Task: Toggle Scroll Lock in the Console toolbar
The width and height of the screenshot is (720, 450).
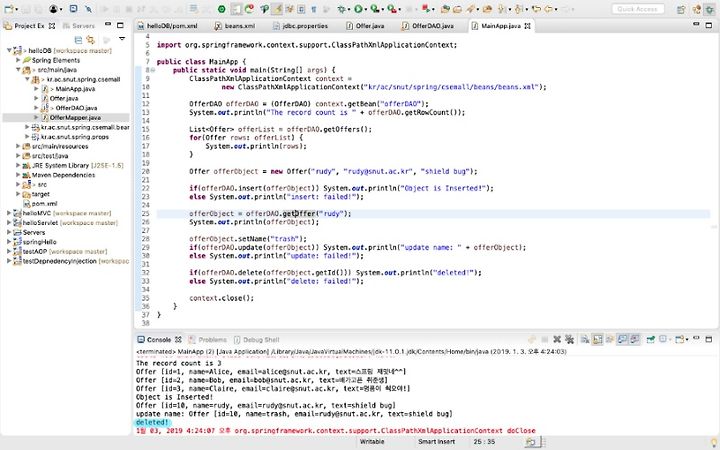Action: coord(597,339)
